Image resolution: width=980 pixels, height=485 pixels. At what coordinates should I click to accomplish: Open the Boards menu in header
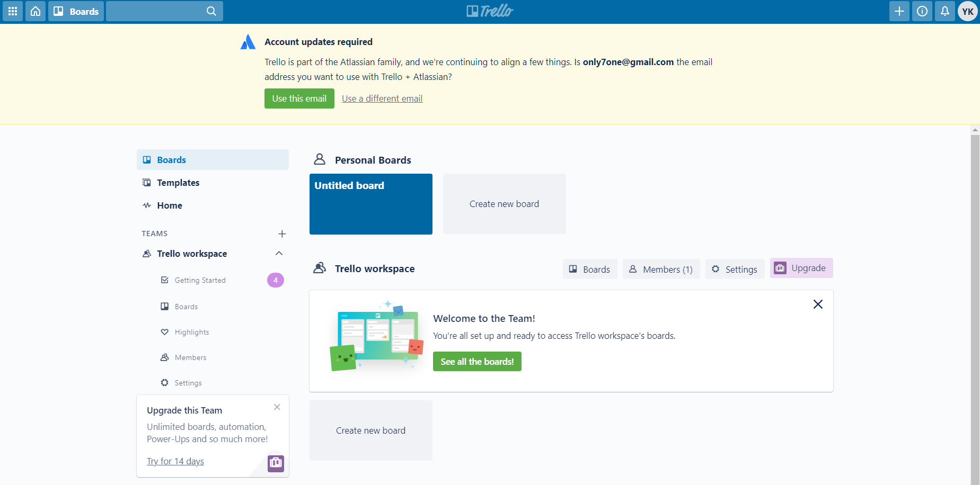tap(76, 11)
